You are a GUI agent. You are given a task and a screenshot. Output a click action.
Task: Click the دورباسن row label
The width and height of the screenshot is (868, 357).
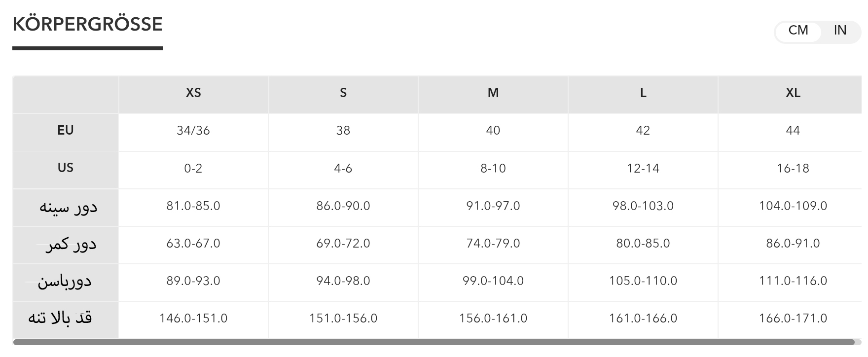[65, 282]
